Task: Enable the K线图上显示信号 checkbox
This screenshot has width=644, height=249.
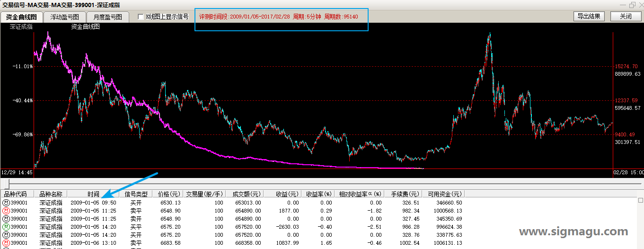Action: pyautogui.click(x=141, y=17)
